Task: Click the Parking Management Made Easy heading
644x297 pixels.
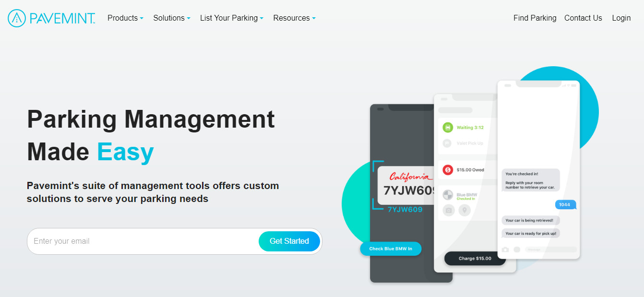Action: tap(151, 135)
